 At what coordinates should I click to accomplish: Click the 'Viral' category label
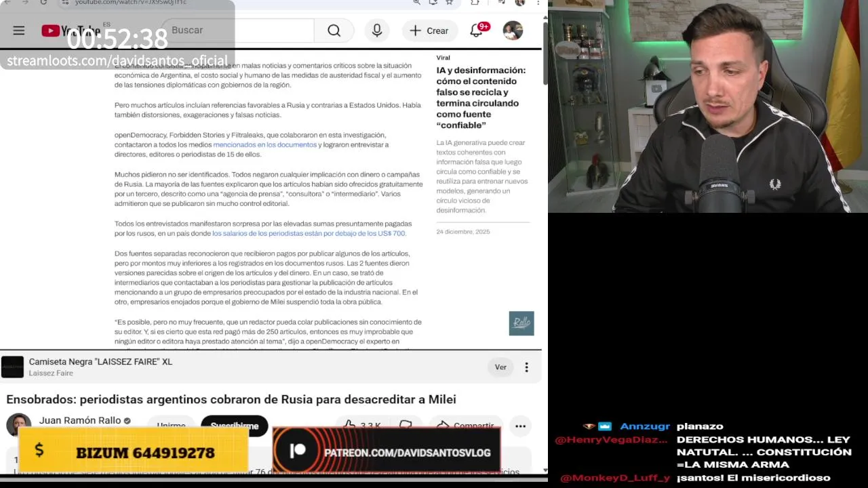(443, 58)
